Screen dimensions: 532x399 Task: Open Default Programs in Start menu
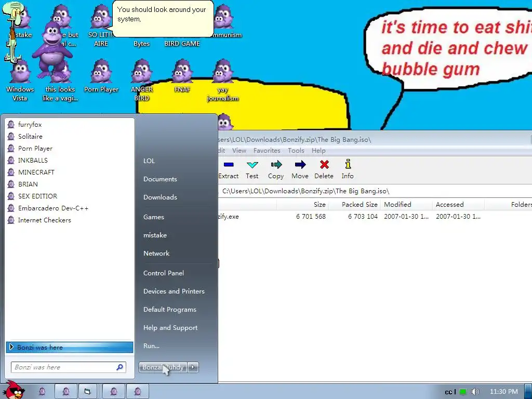click(170, 310)
